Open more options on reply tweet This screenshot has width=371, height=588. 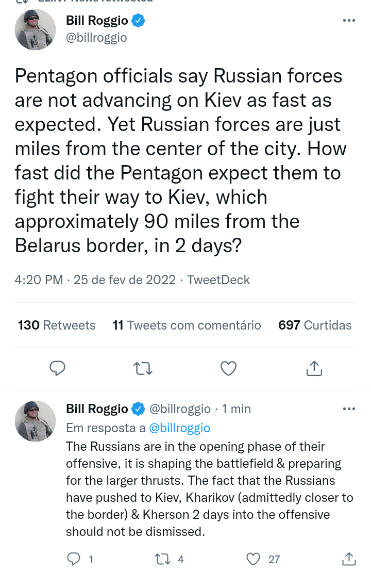(x=349, y=409)
